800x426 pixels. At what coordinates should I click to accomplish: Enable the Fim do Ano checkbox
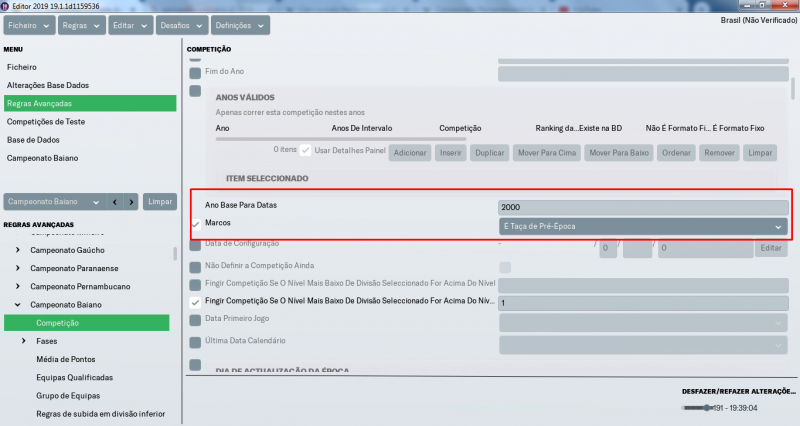point(195,73)
